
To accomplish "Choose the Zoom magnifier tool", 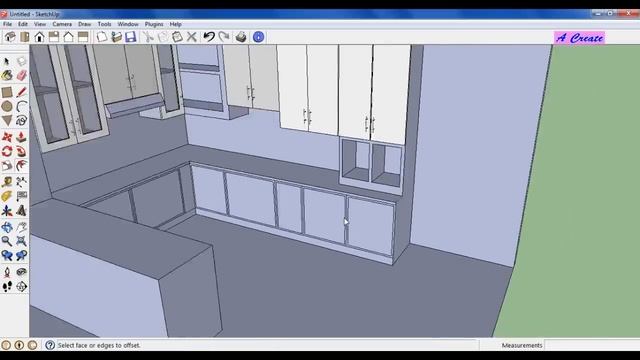I will tap(7, 241).
